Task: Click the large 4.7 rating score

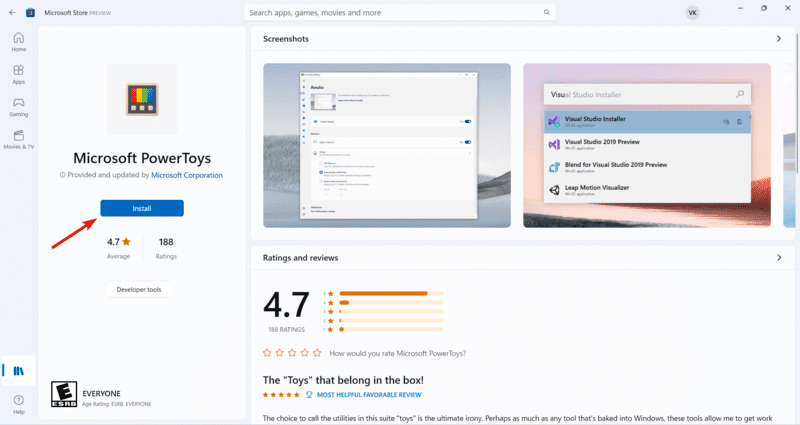Action: pyautogui.click(x=286, y=305)
